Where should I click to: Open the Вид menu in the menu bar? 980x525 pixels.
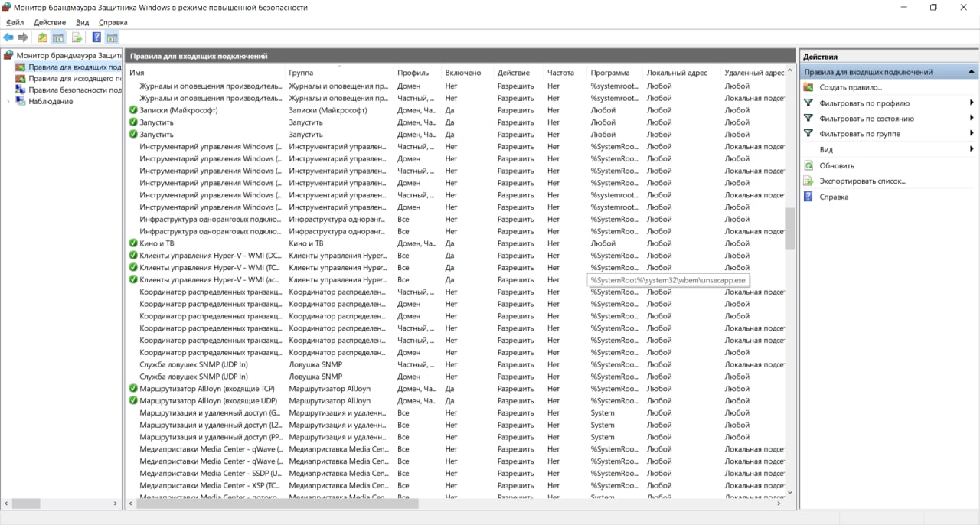(82, 23)
